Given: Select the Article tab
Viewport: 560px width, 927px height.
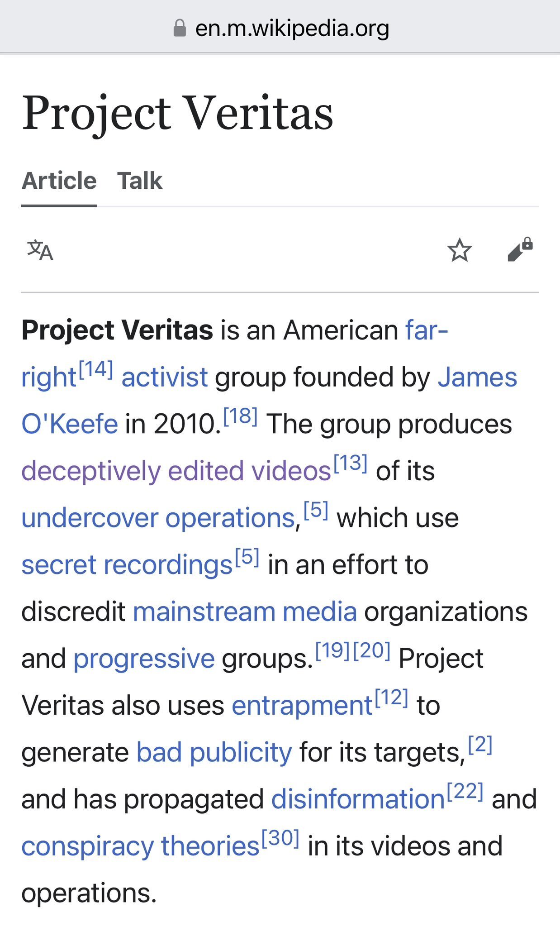Looking at the screenshot, I should click(x=59, y=181).
